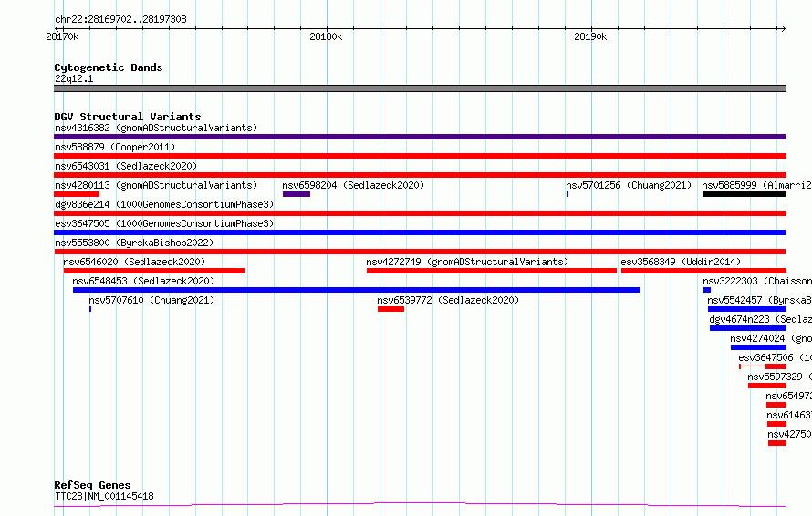Select the small red nsv6539772 bar

391,309
